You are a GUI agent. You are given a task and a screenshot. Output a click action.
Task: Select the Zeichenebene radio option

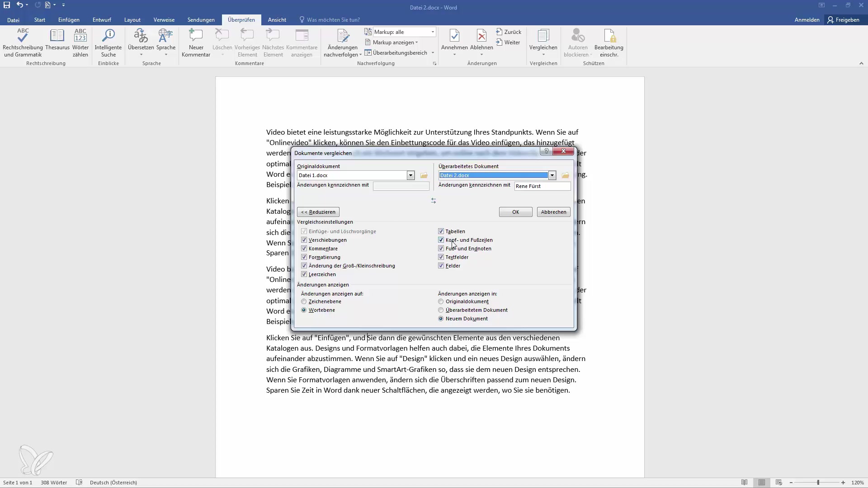[x=304, y=301]
